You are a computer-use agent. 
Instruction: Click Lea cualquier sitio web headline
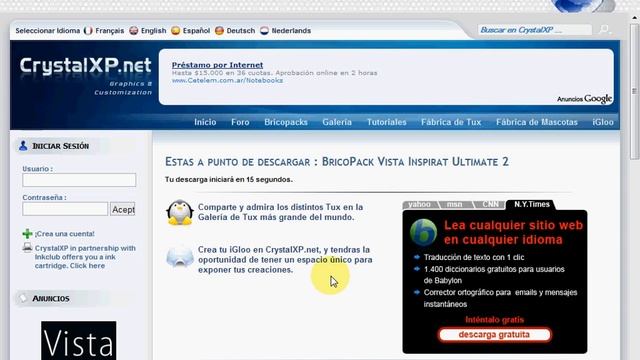513,232
